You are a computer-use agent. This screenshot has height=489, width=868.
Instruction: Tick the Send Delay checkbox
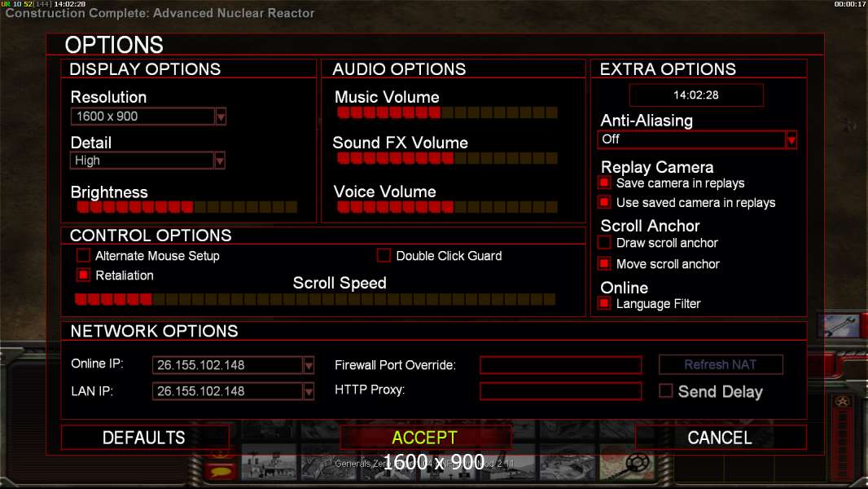pyautogui.click(x=666, y=391)
